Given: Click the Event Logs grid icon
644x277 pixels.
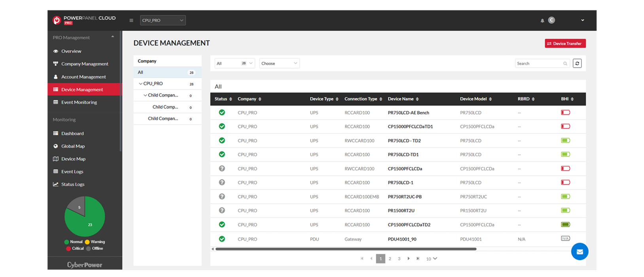Looking at the screenshot, I should [56, 171].
